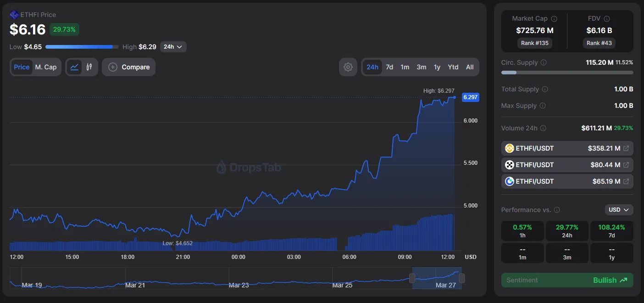Select the 7d timeframe tab
Viewport: 644px width, 303px height.
[389, 67]
